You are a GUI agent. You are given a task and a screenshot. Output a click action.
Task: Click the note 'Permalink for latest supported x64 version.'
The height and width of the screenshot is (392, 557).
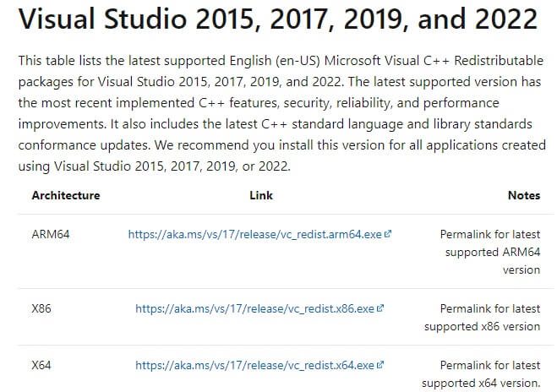click(x=481, y=374)
